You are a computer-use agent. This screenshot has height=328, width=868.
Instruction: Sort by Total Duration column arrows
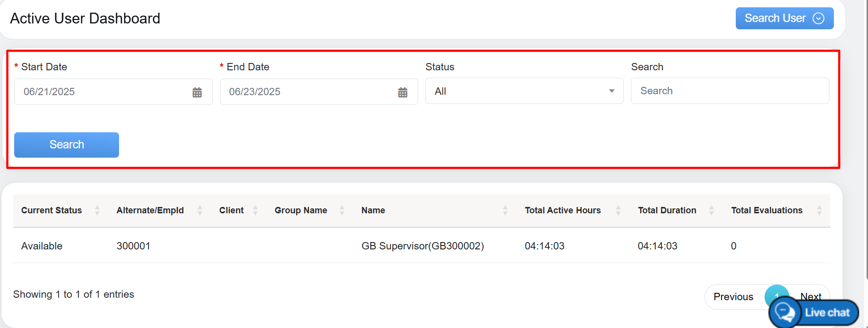[711, 210]
